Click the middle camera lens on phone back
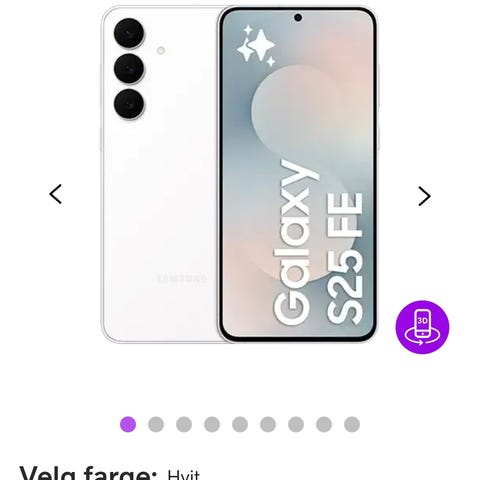The height and width of the screenshot is (480, 480). pos(129,69)
